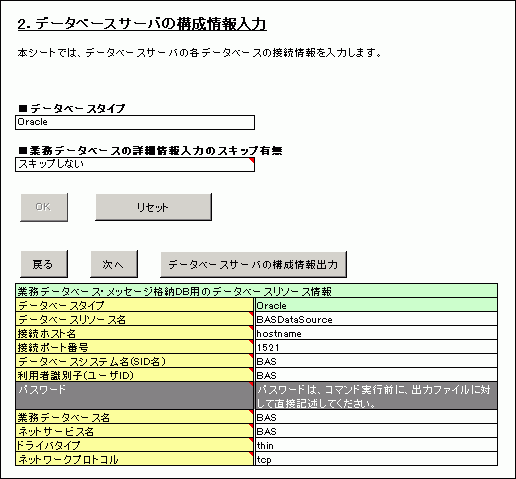This screenshot has height=479, width=516.
Task: Click the データベースリソース名 label cell
Action: [134, 319]
